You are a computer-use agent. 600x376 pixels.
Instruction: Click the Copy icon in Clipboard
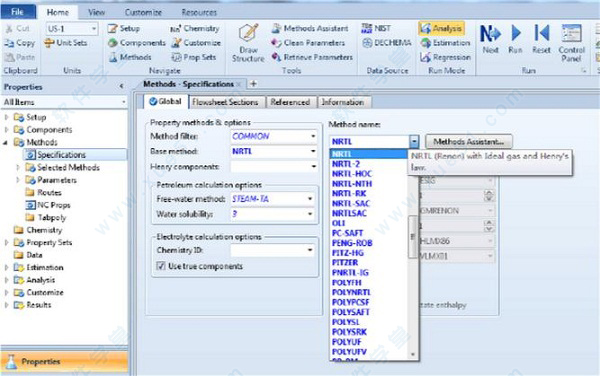coord(9,43)
